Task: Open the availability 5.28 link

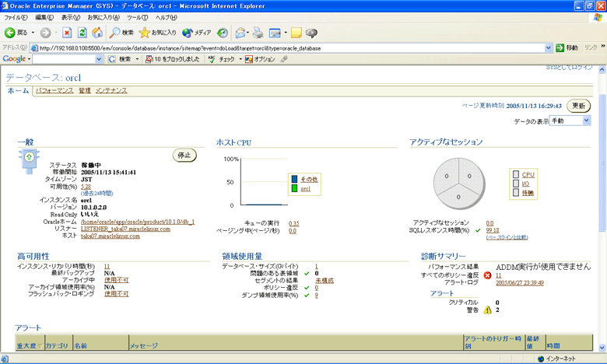Action: (x=86, y=187)
